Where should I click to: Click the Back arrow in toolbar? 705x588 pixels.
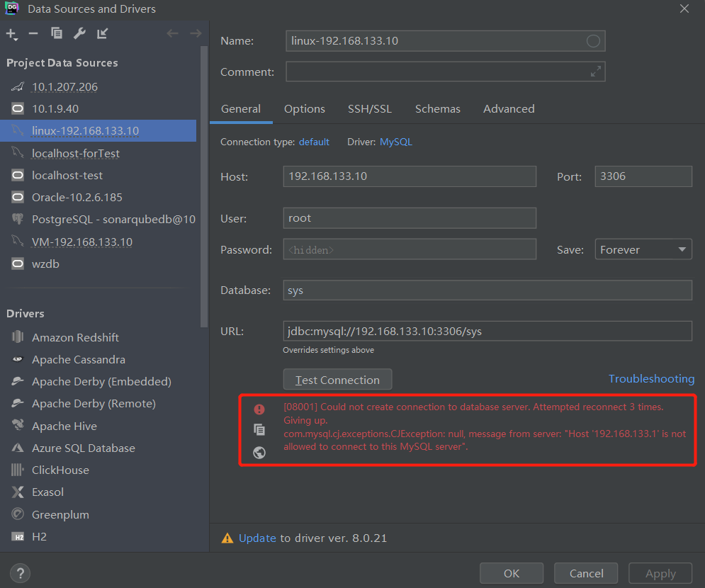coord(172,33)
